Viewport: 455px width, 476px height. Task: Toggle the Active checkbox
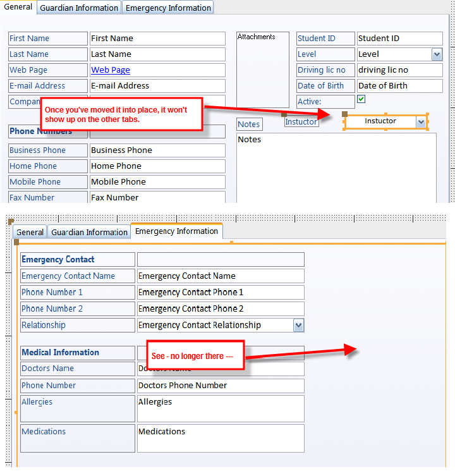pos(361,99)
